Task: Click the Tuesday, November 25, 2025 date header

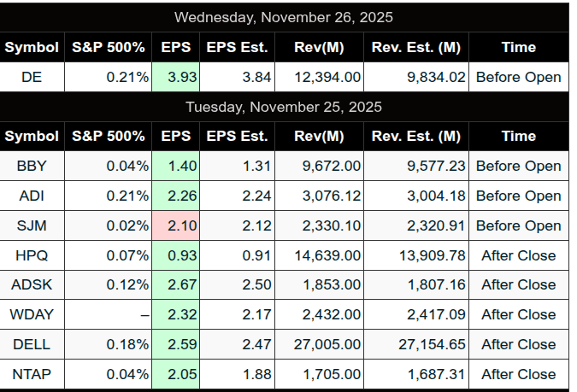Action: [x=284, y=107]
